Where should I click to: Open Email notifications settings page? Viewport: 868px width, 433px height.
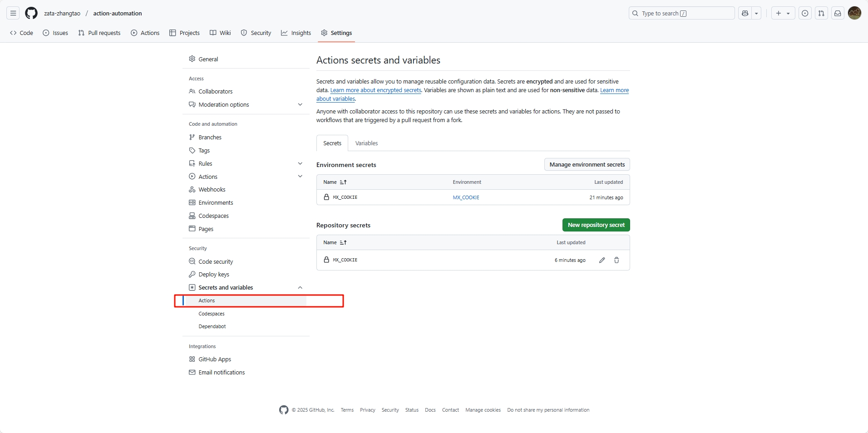tap(246, 372)
